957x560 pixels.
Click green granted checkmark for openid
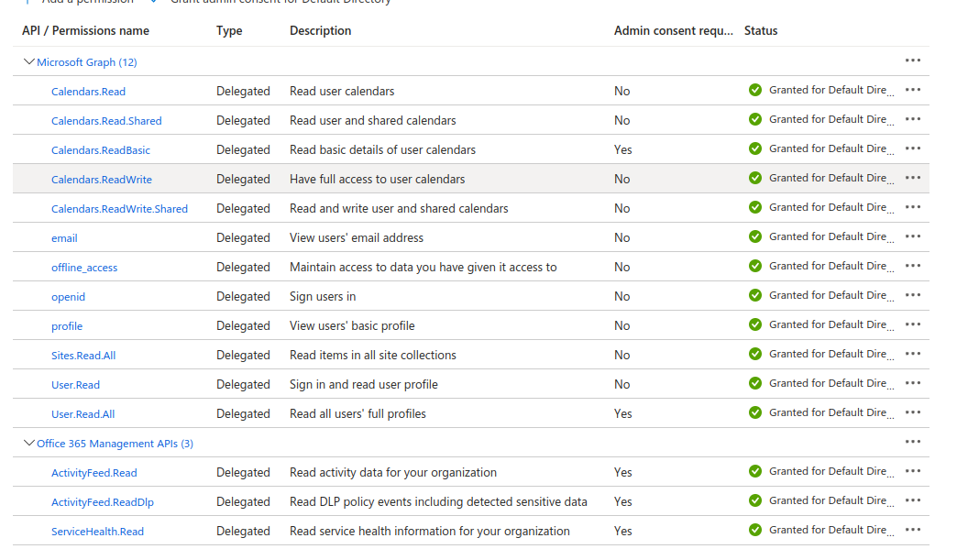(755, 295)
